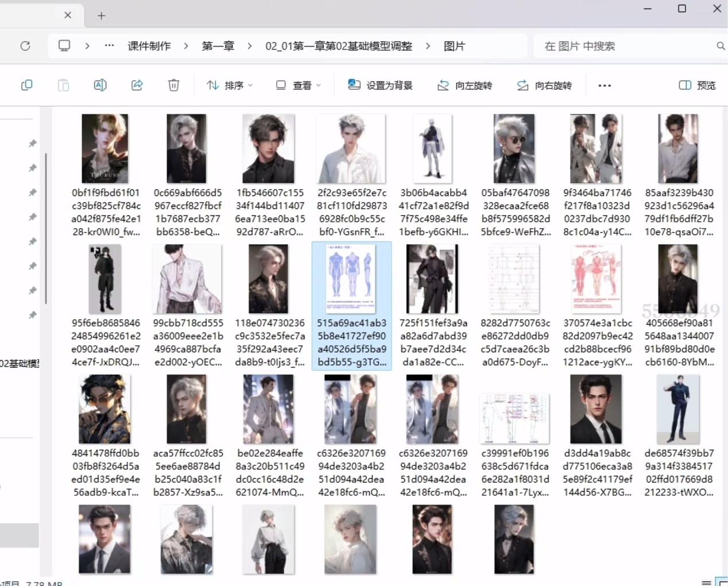
Task: Select image 2f2c93e65f2e7c thumbnail
Action: [x=351, y=148]
